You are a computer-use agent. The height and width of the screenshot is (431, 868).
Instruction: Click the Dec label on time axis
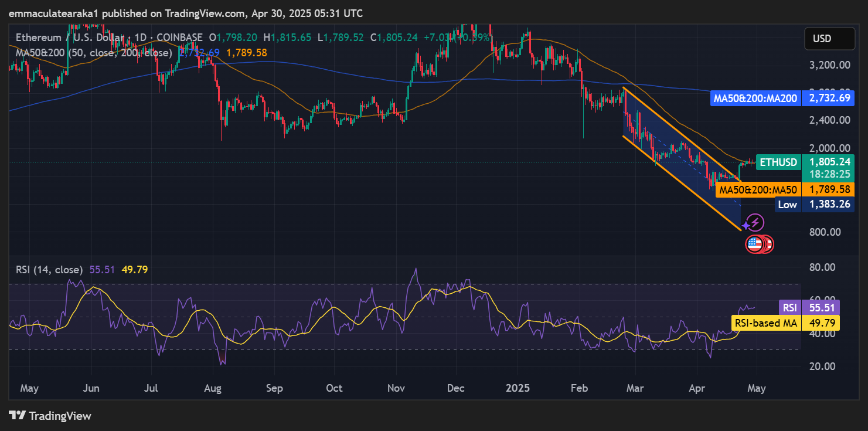click(455, 388)
